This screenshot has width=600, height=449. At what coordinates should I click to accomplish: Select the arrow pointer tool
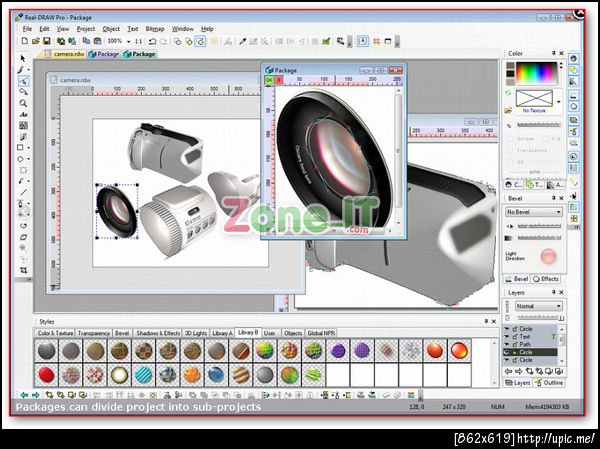23,58
